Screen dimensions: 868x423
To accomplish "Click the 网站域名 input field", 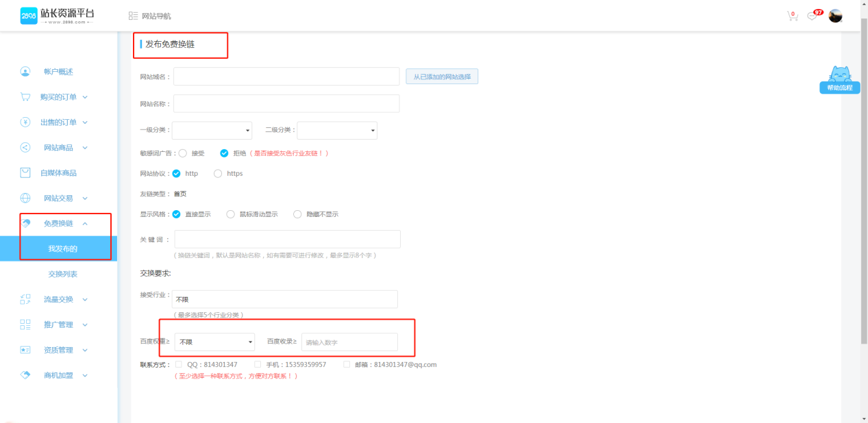I will [286, 76].
